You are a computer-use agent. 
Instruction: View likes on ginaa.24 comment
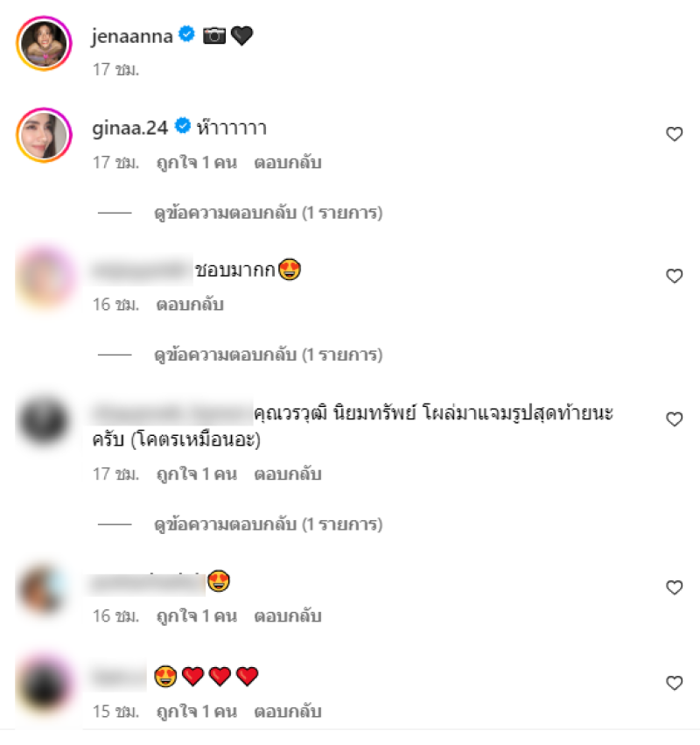coord(197,163)
